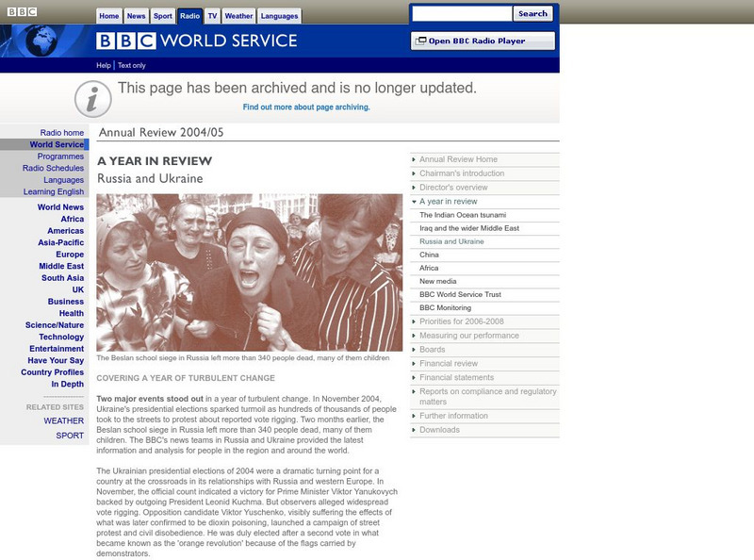
Task: Click the Beslan siege photograph
Action: click(x=249, y=272)
